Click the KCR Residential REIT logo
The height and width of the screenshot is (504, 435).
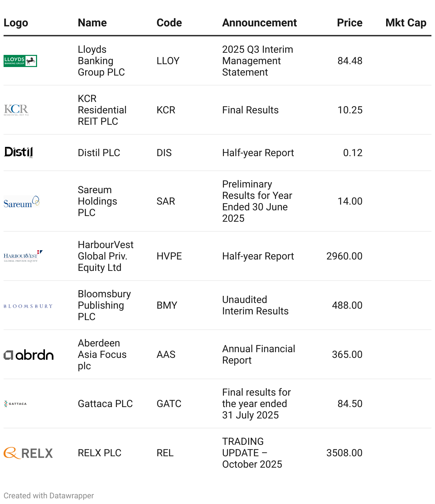tap(16, 110)
